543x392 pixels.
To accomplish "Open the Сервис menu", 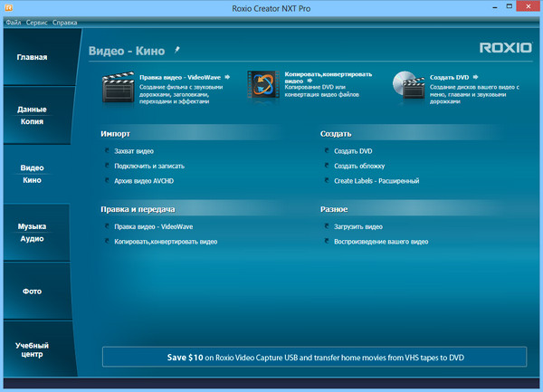I will (37, 22).
